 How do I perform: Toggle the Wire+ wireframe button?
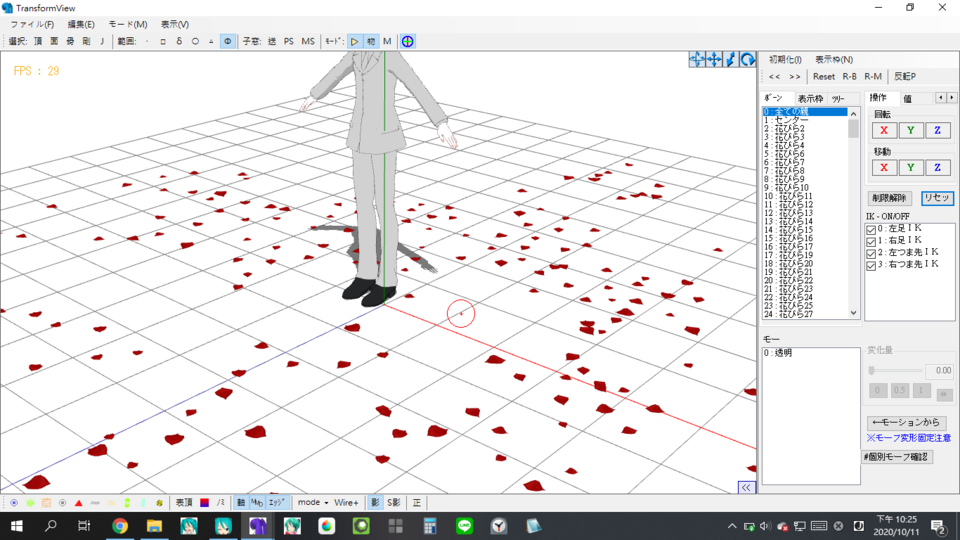pos(346,503)
